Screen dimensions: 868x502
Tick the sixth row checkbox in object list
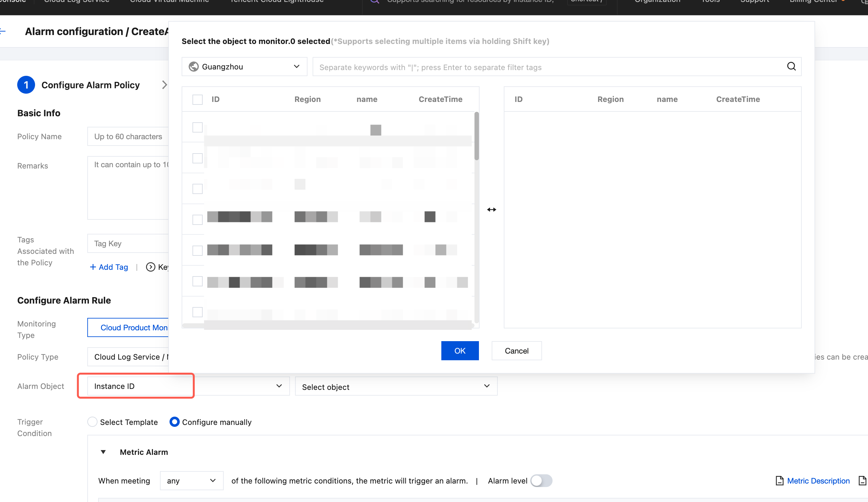[197, 281]
